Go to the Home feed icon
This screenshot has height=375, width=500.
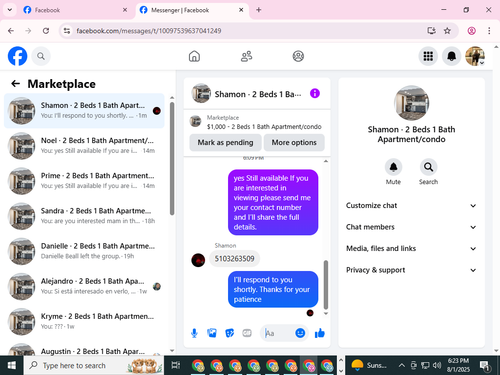pos(194,56)
